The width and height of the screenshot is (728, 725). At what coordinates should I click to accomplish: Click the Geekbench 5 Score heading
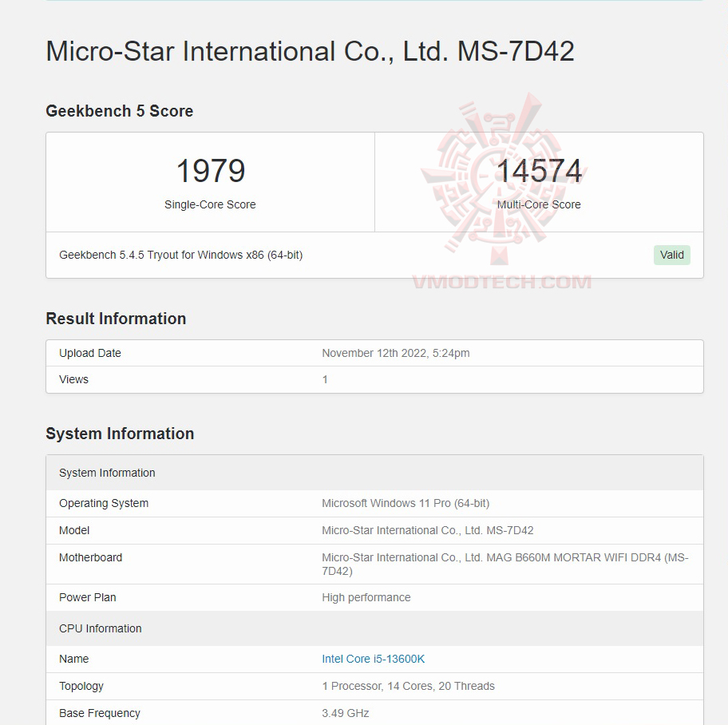pos(119,111)
